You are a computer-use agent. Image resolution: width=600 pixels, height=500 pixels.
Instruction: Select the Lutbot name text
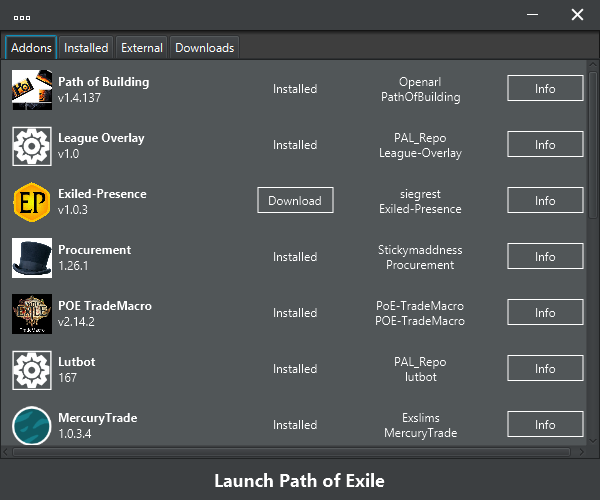[x=77, y=362]
